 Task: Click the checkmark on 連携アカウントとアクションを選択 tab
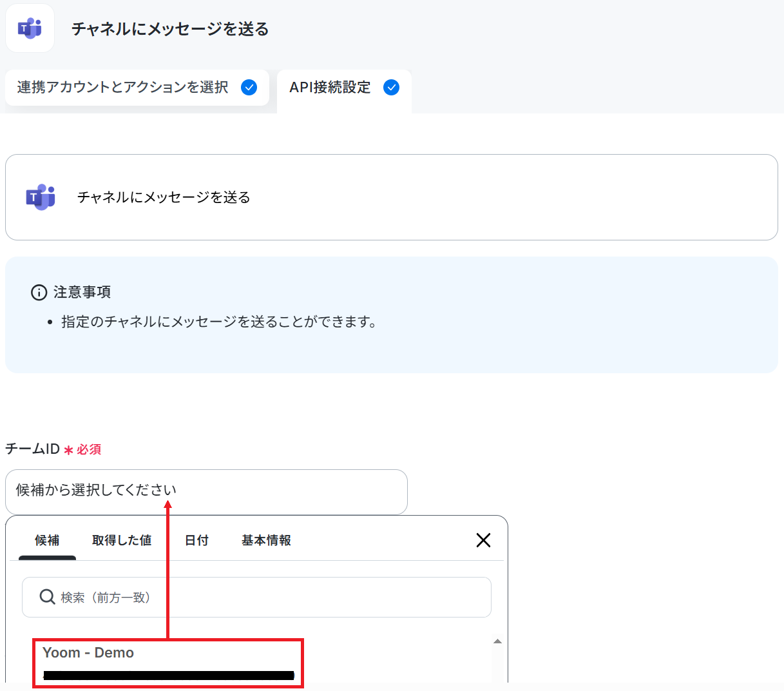pyautogui.click(x=249, y=87)
